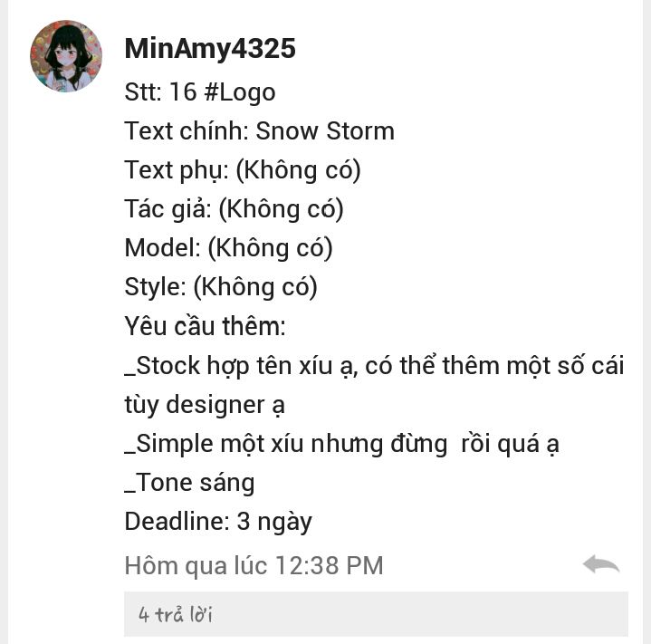Click the MinAmy4325 username link
The image size is (651, 644).
[x=210, y=49]
